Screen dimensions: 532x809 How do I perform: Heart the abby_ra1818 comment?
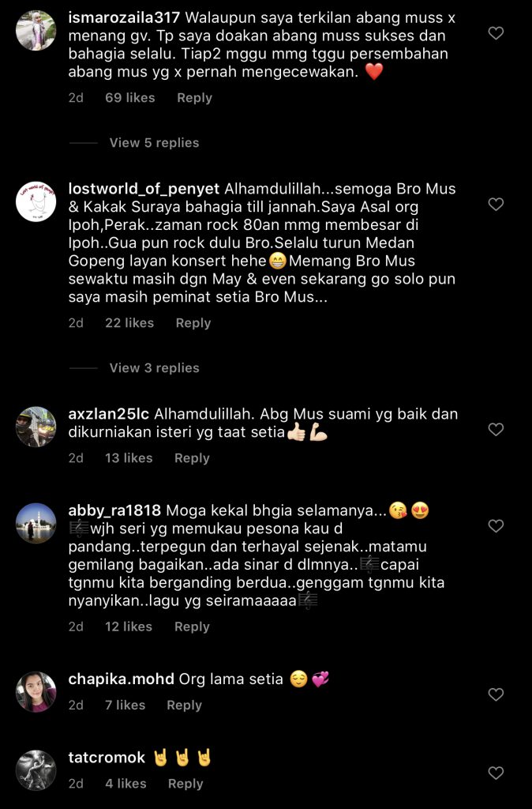(x=496, y=525)
